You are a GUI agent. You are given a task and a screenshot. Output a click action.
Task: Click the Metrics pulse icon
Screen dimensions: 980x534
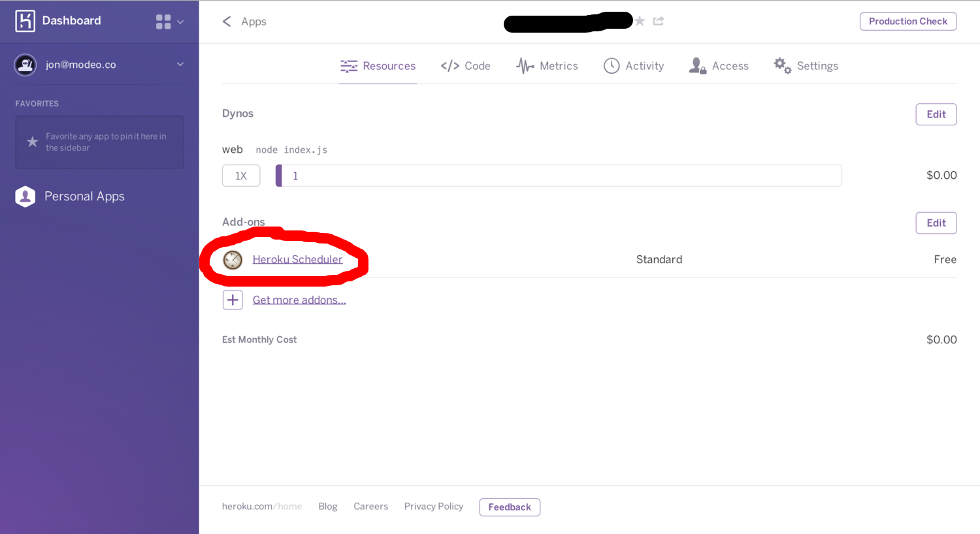525,66
